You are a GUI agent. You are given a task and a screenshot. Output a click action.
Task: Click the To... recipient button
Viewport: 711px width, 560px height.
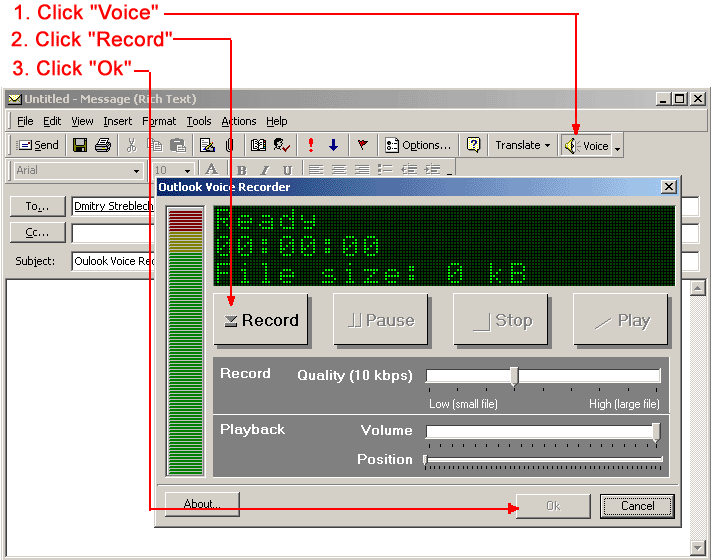(38, 206)
